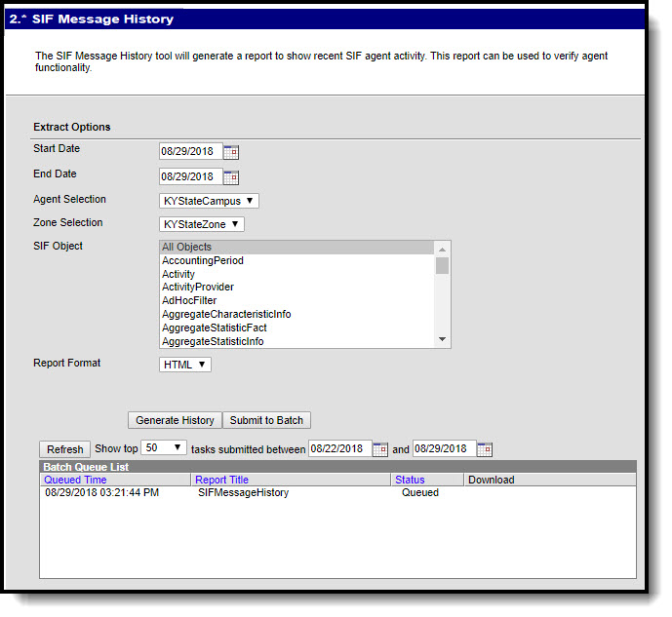This screenshot has height=617, width=672.
Task: Click the SIF Object list scroll down arrow
Action: tap(442, 339)
